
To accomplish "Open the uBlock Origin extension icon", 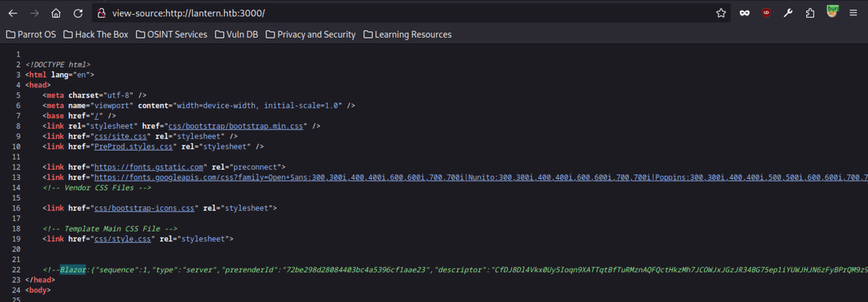I will click(766, 13).
